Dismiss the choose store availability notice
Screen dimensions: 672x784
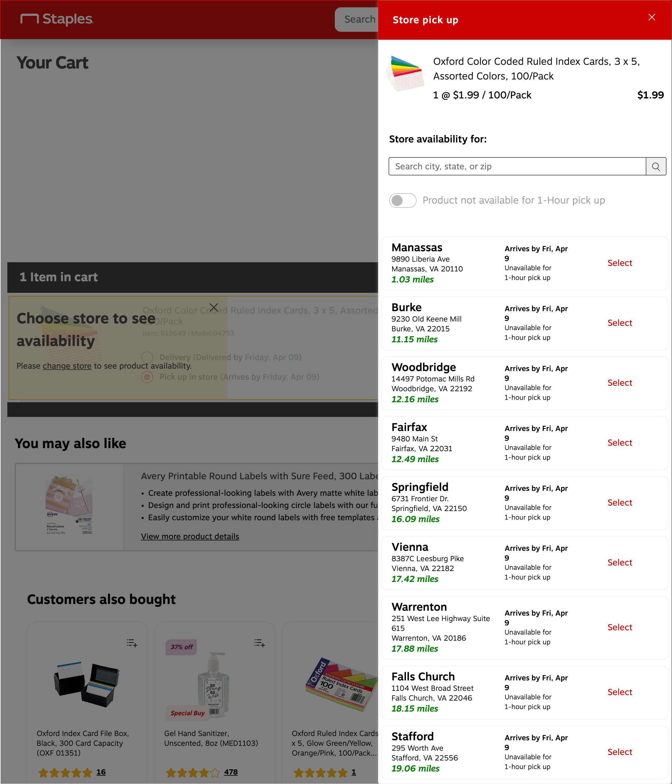point(214,307)
